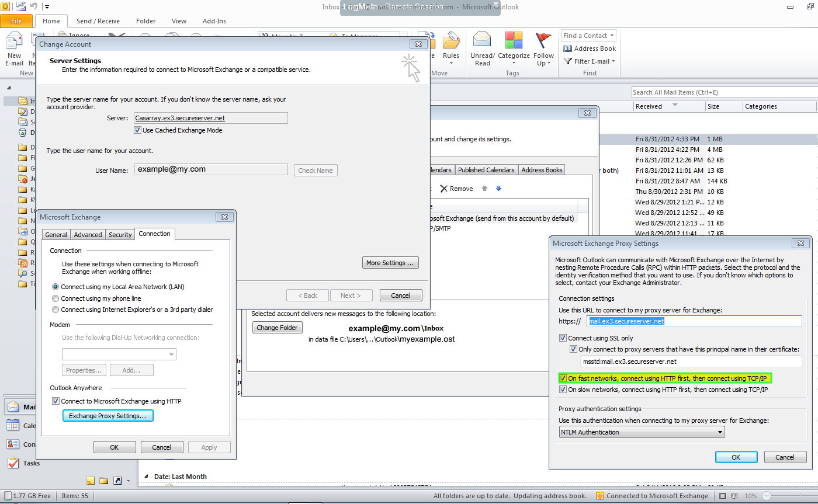Viewport: 818px width, 504px height.
Task: Click the Connected to Microsoft Exchange status icon
Action: point(599,496)
